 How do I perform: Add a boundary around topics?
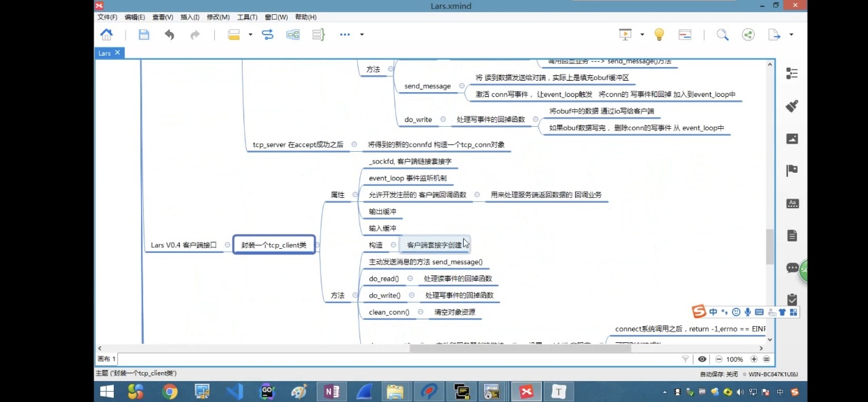[293, 35]
